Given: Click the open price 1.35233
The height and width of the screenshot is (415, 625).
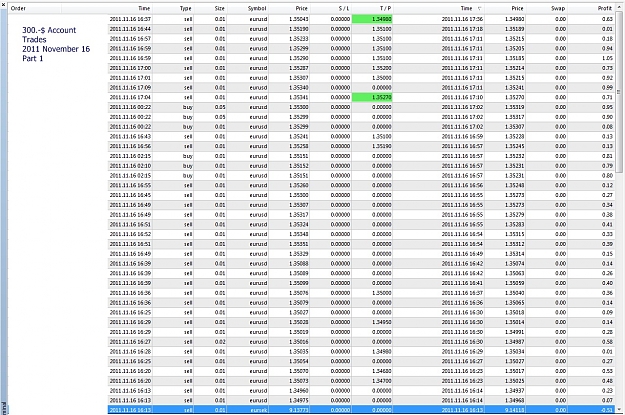Looking at the screenshot, I should (299, 39).
